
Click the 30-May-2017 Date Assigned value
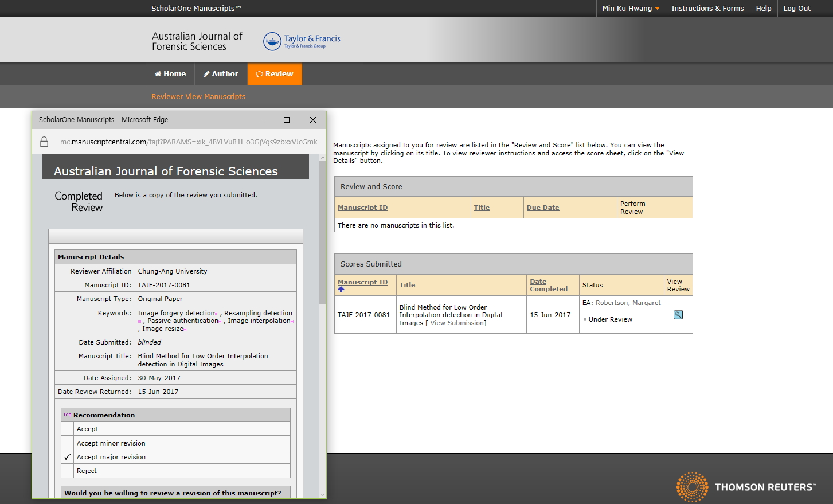click(x=159, y=378)
